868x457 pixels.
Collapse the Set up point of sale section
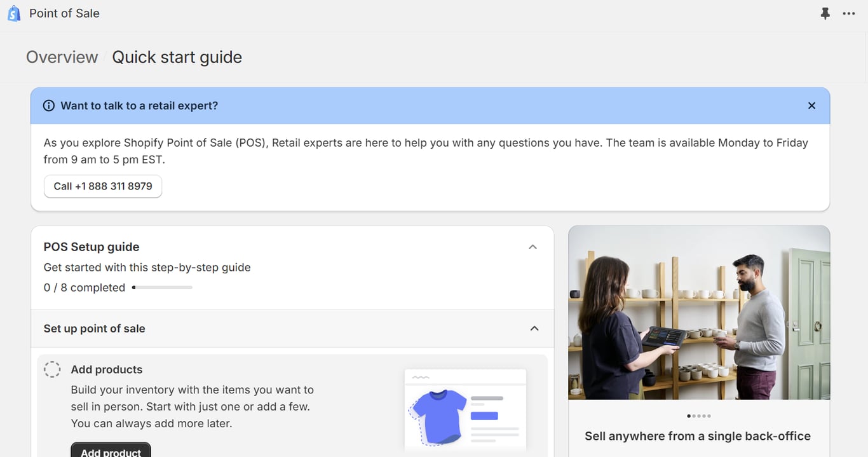[x=534, y=329]
